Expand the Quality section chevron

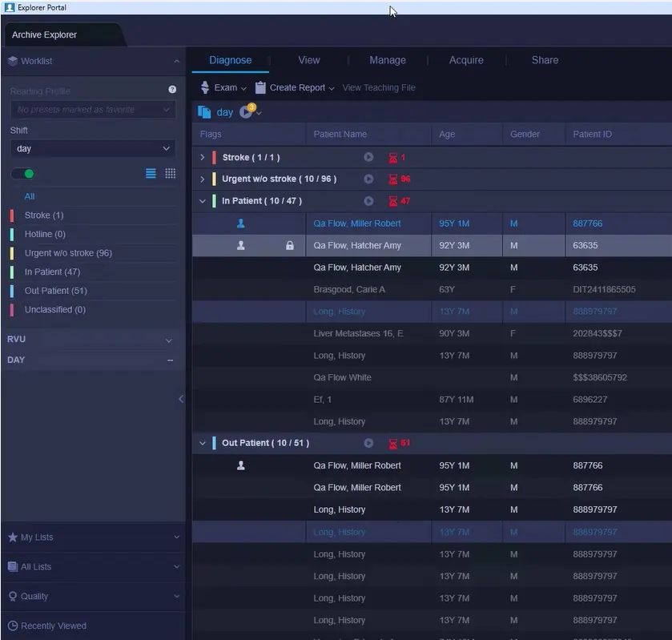point(176,596)
